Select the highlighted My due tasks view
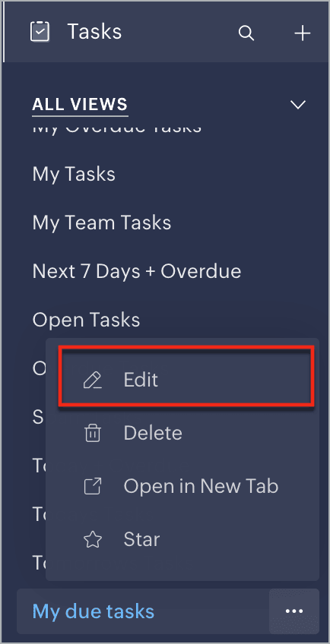The height and width of the screenshot is (644, 330). (x=94, y=611)
